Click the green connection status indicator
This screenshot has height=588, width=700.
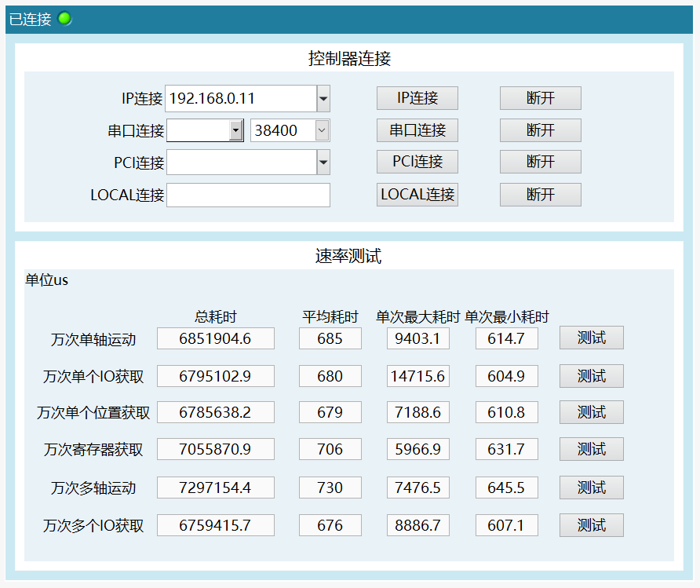coord(65,19)
